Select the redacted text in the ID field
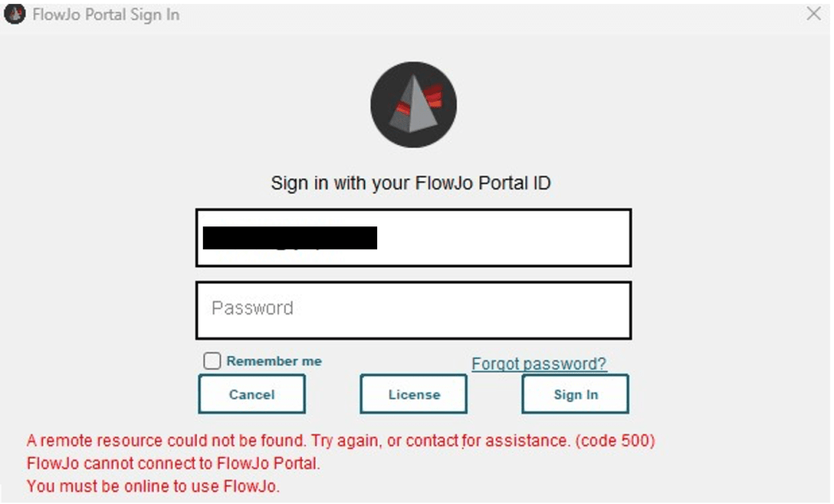 [289, 238]
